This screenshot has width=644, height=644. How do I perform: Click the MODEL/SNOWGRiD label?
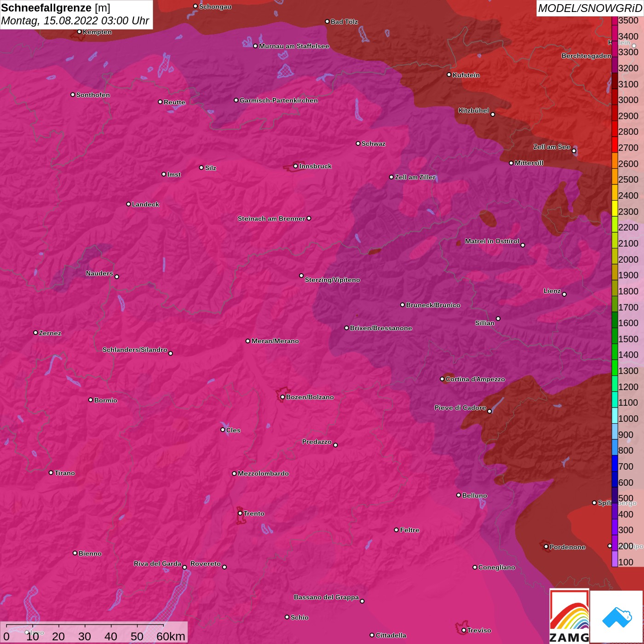pyautogui.click(x=589, y=8)
